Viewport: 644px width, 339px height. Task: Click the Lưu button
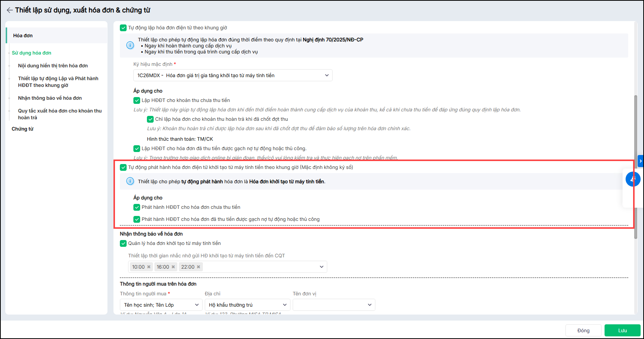tap(622, 330)
